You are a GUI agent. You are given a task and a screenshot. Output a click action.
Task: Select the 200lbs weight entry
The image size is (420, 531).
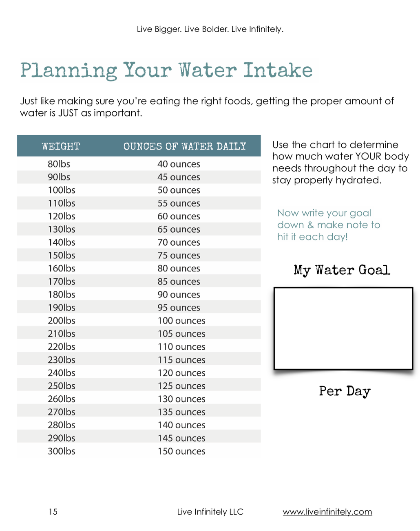click(x=62, y=320)
